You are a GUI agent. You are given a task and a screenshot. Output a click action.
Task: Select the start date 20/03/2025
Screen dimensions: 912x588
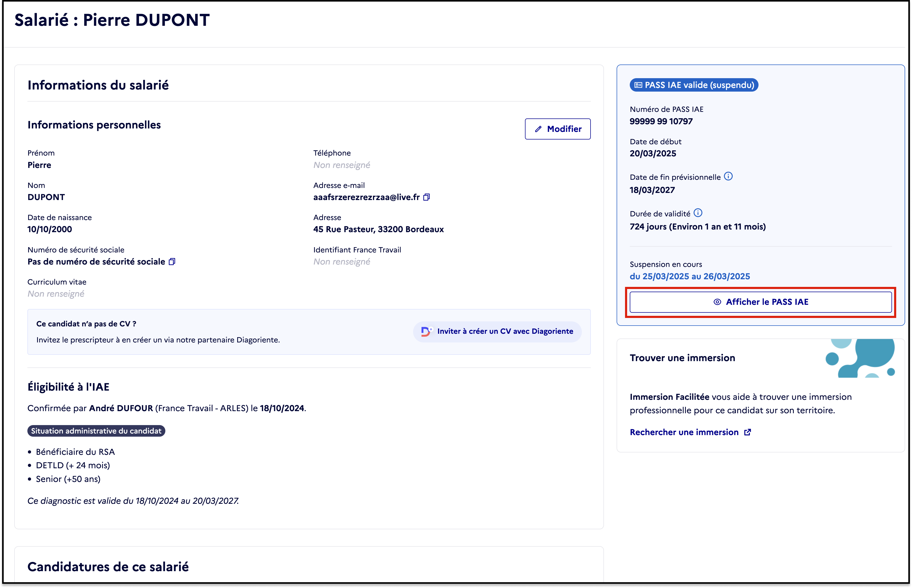[653, 153]
